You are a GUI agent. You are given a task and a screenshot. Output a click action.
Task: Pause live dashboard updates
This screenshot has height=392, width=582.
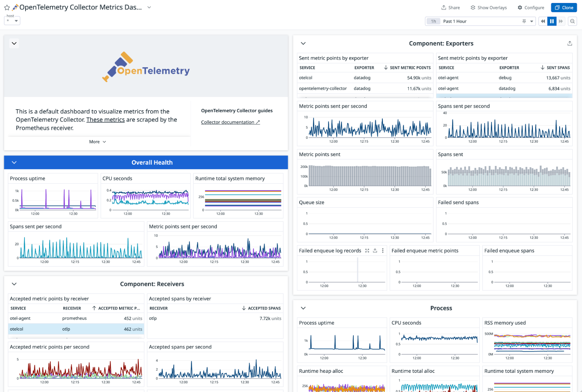[552, 21]
